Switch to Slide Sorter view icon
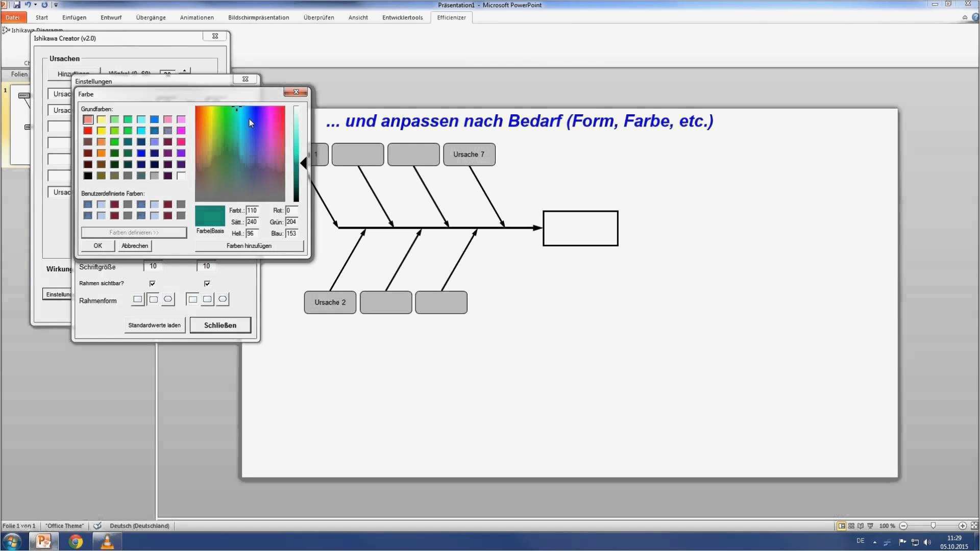Screen dimensions: 980x551 tap(851, 525)
